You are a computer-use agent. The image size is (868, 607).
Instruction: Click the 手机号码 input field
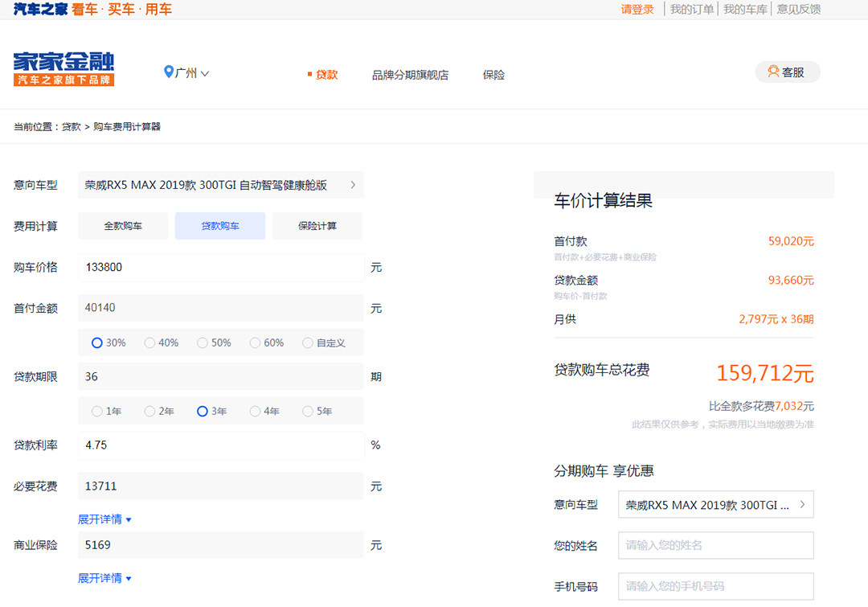pos(715,586)
